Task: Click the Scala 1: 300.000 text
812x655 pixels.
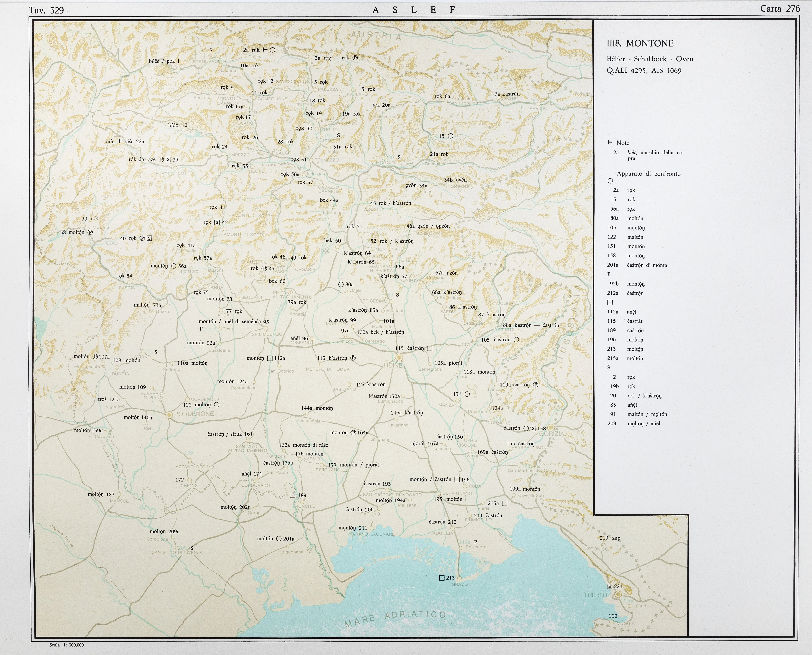Action: tap(66, 645)
